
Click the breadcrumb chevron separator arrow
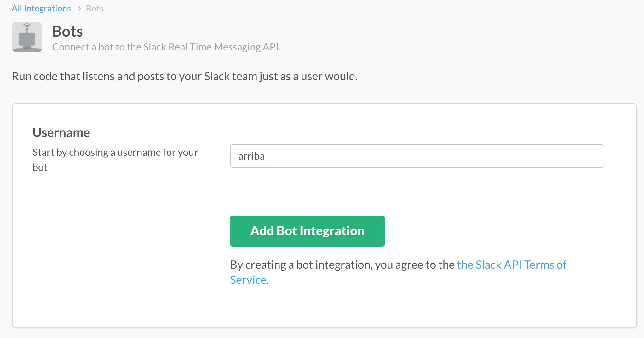point(79,9)
